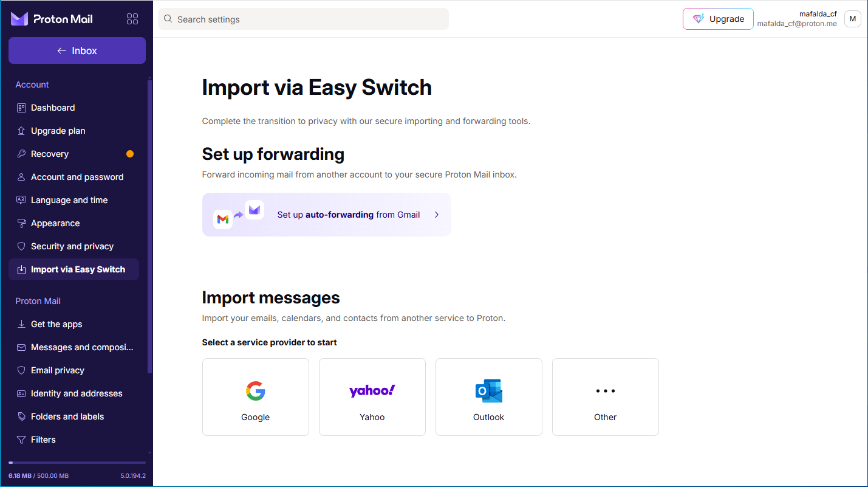Open the mafalda_cf account dropdown
This screenshot has width=868, height=487.
tap(809, 19)
